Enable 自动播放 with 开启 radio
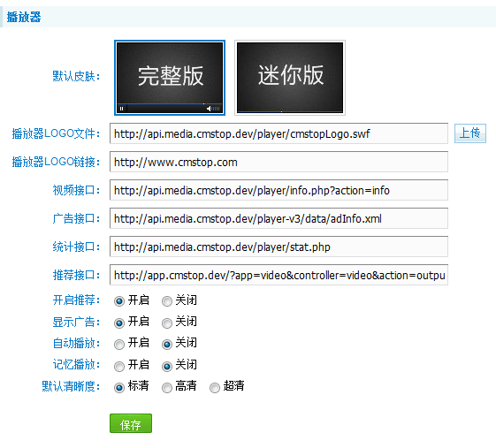The height and width of the screenshot is (448, 496). 119,345
